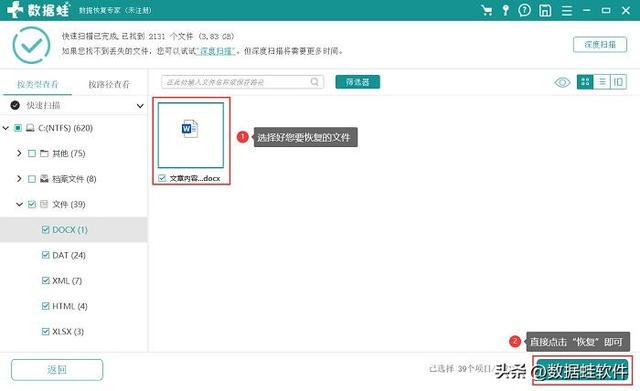640x391 pixels.
Task: Click the save scan result icon
Action: click(545, 10)
